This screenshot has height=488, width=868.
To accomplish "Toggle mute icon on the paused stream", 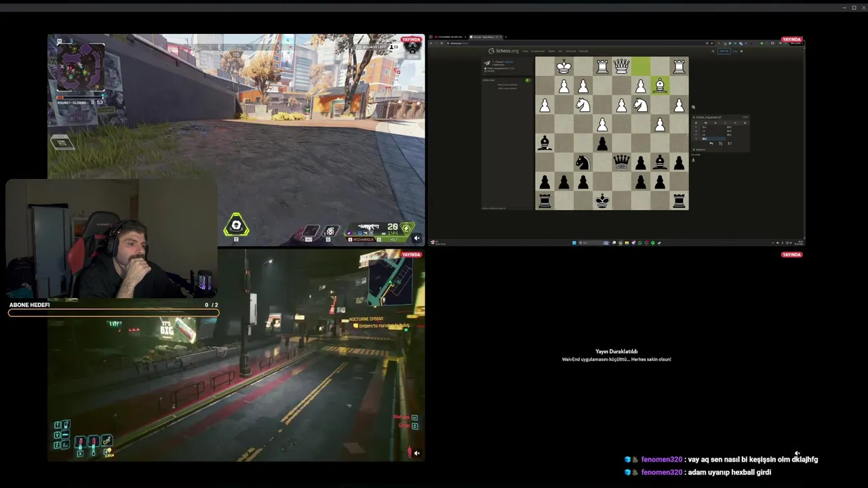I will [x=797, y=453].
